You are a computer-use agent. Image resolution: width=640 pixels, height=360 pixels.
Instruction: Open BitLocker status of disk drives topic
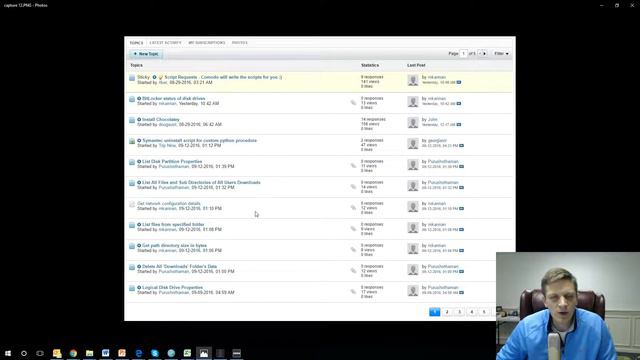tap(173, 98)
